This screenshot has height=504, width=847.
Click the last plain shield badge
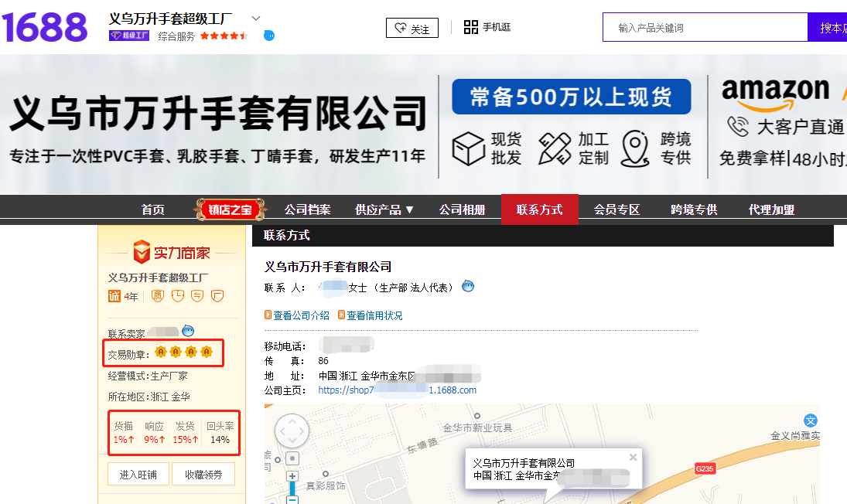click(x=217, y=296)
